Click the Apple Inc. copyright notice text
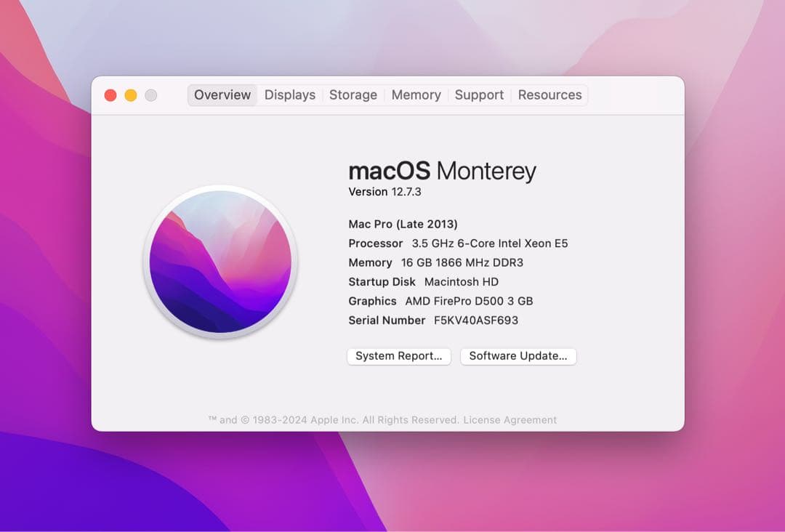The height and width of the screenshot is (532, 785). coord(333,420)
